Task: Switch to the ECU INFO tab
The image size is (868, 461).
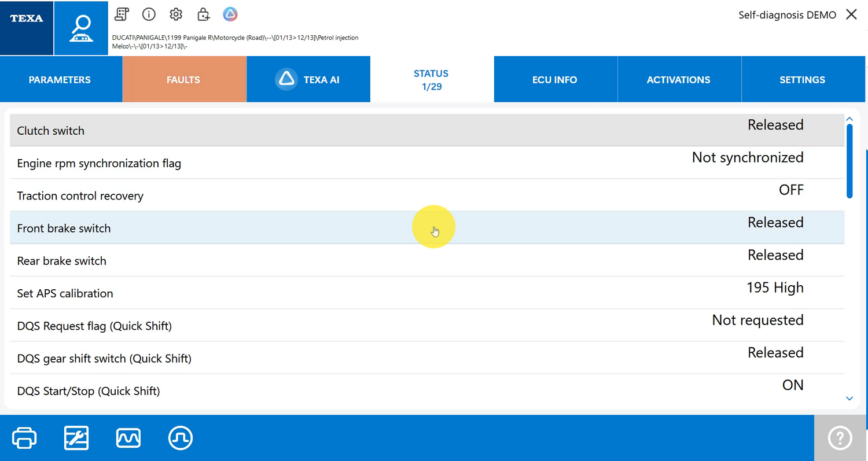Action: pyautogui.click(x=556, y=80)
